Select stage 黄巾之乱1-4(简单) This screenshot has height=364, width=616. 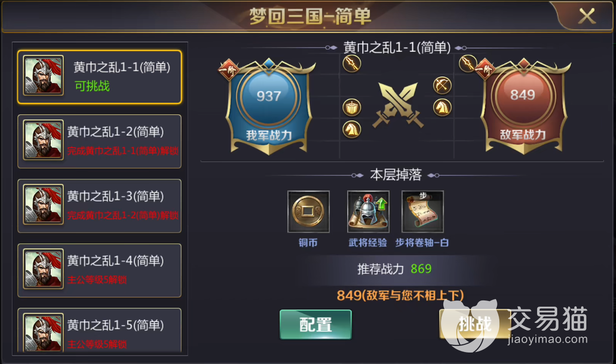[99, 270]
